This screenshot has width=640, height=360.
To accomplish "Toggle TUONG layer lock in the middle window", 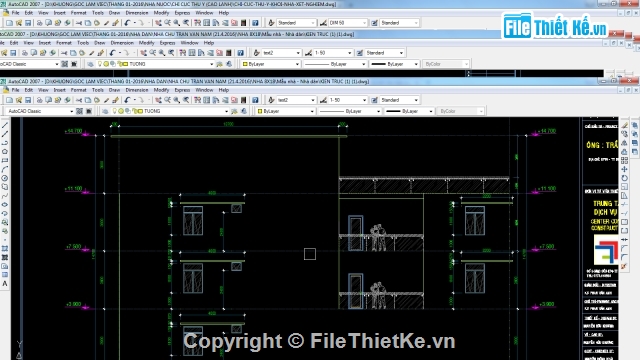I will (x=119, y=64).
